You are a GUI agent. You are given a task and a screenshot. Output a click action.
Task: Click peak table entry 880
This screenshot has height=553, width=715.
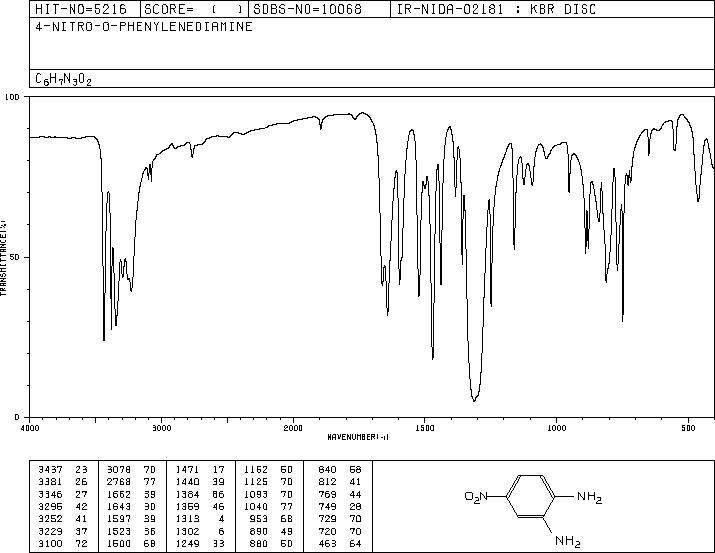259,543
